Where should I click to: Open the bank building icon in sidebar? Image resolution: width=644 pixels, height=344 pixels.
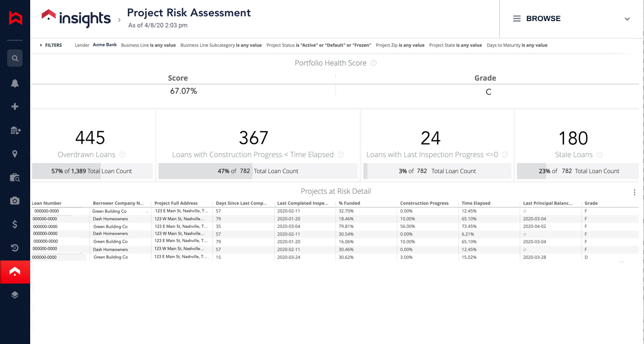coord(15,130)
